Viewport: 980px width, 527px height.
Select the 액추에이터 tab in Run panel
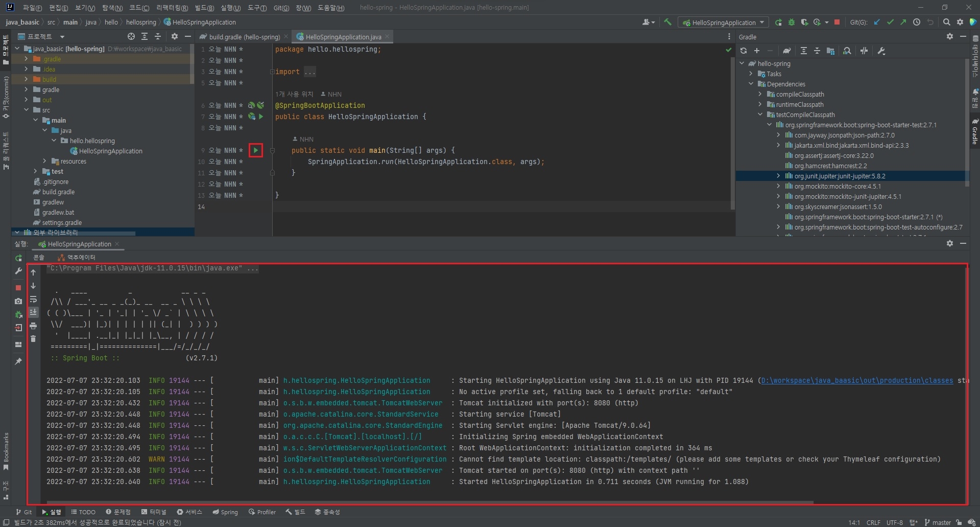[x=77, y=257]
